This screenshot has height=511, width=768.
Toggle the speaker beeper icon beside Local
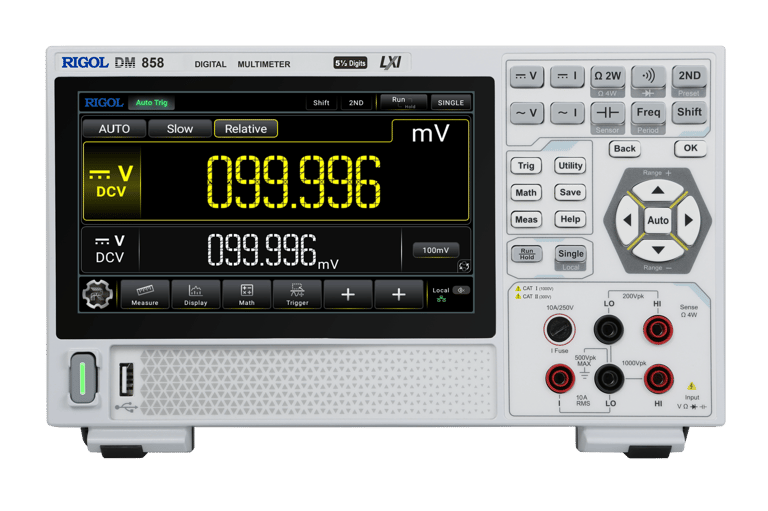click(461, 290)
